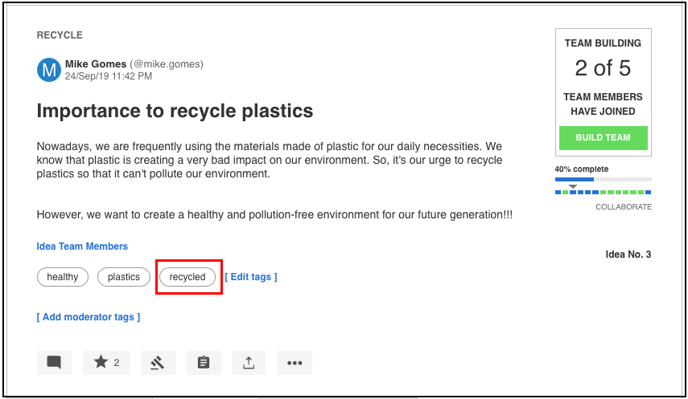
Task: Open Idea Team Members link
Action: coord(82,246)
